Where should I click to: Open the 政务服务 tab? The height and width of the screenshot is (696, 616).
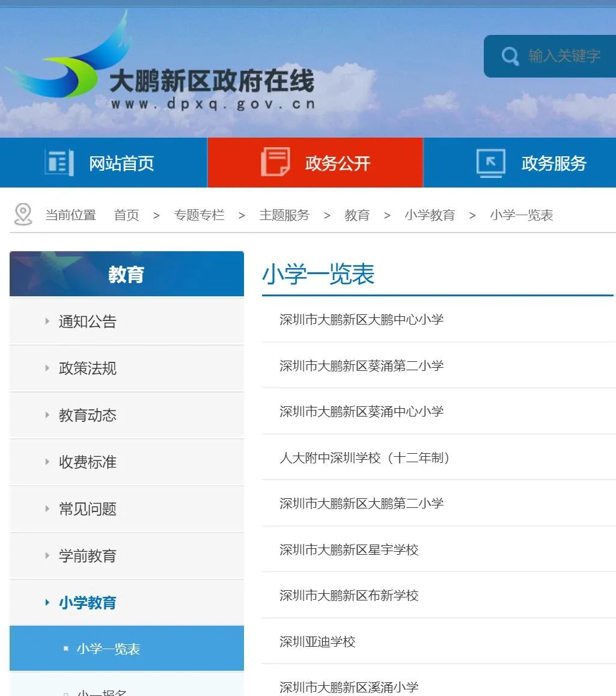tap(520, 163)
